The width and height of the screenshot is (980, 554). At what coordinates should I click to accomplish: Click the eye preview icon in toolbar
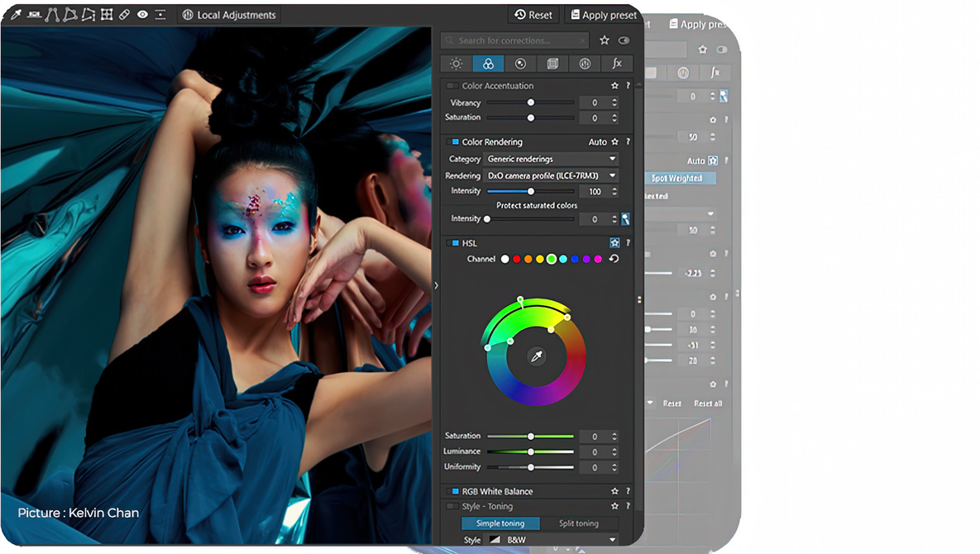click(x=142, y=15)
